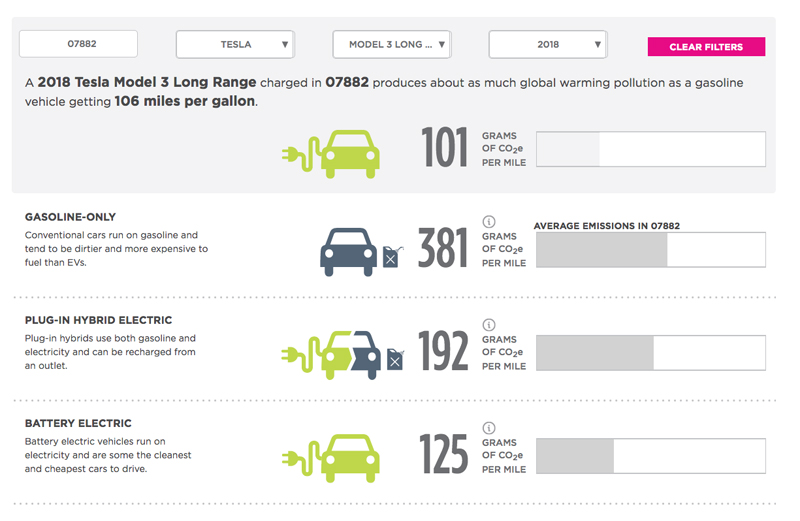Click the plug-in hybrid info icon

[488, 325]
